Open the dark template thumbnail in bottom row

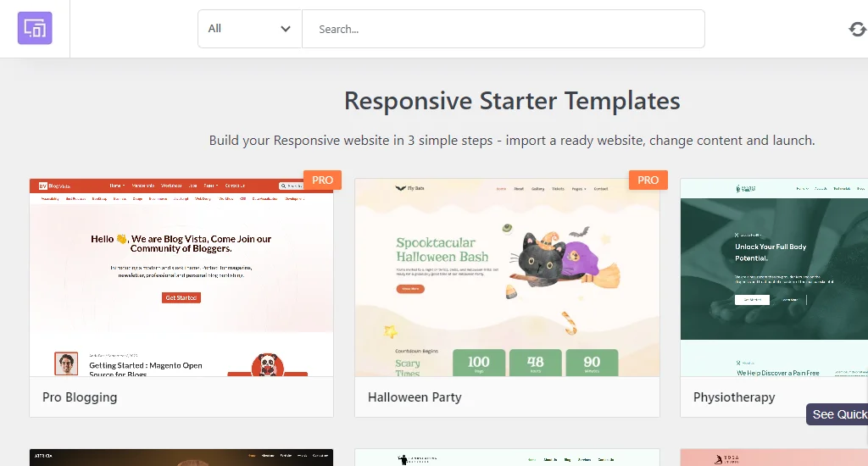pos(181,458)
